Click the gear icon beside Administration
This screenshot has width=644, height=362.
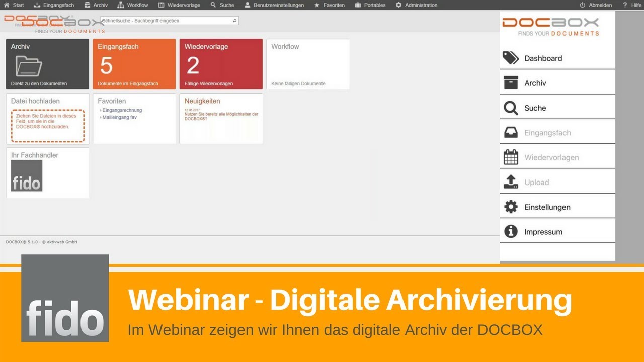[399, 5]
